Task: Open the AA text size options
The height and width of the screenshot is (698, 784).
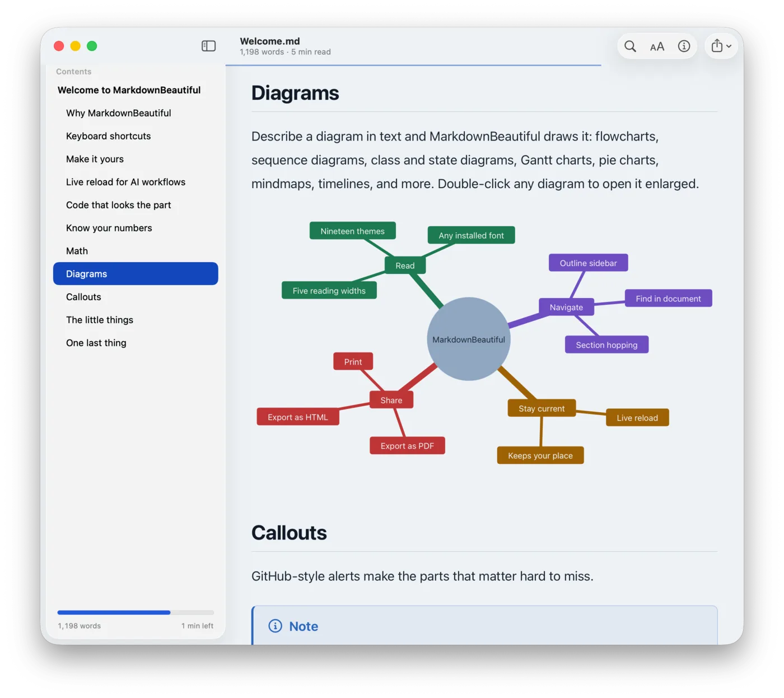Action: [657, 46]
